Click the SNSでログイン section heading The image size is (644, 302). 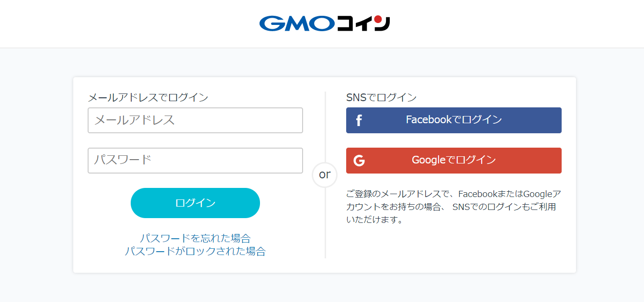(382, 97)
